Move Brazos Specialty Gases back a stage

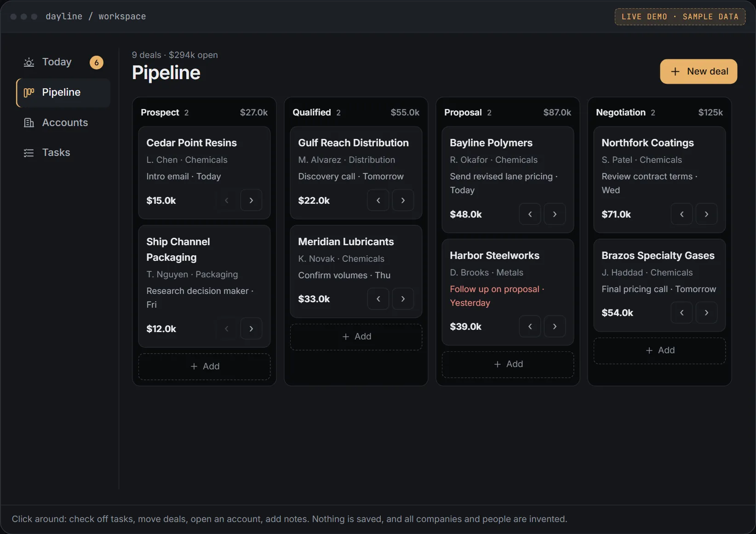pyautogui.click(x=682, y=313)
